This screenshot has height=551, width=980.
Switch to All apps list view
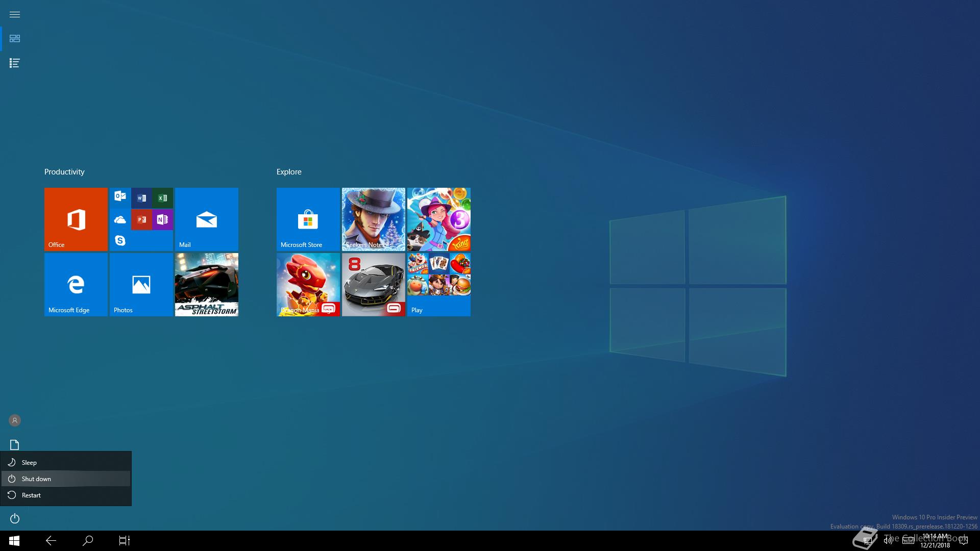(14, 63)
